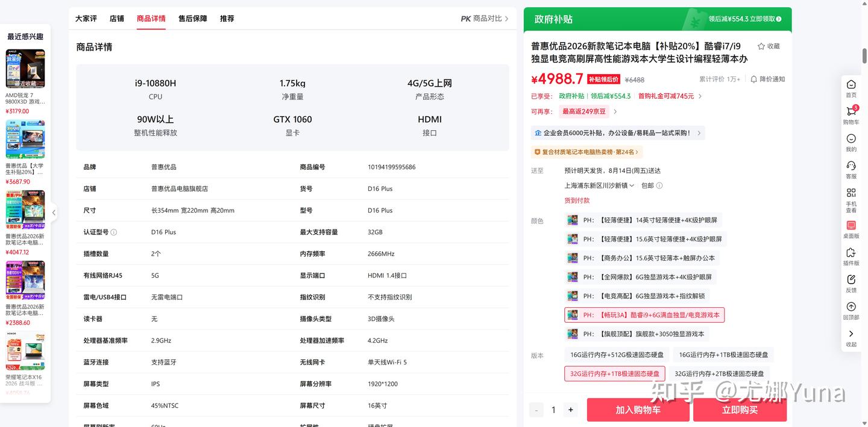Select option 【商务办公】15.6英寸轻薄本+触屏办公本
Image resolution: width=868 pixels, height=427 pixels.
642,258
